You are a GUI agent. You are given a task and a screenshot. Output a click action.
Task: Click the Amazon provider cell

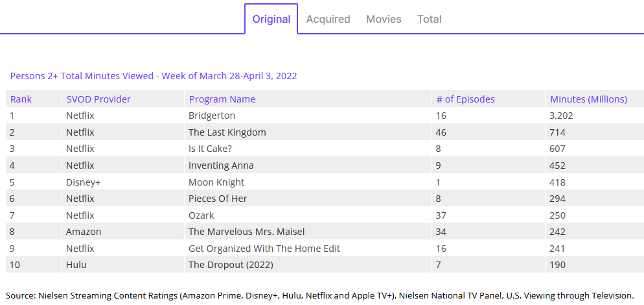pos(84,232)
